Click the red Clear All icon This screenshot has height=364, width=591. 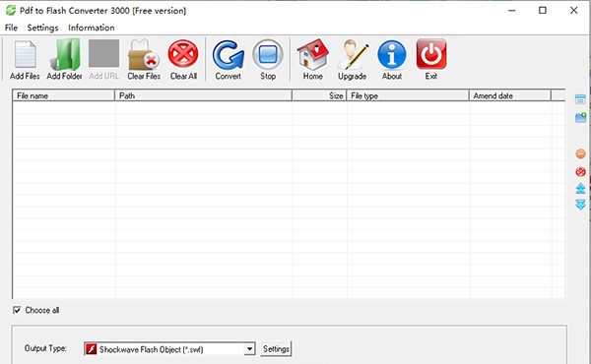tap(183, 54)
